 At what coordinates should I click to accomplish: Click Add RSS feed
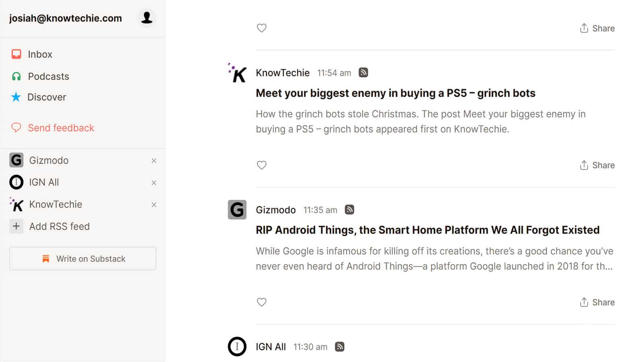point(59,226)
